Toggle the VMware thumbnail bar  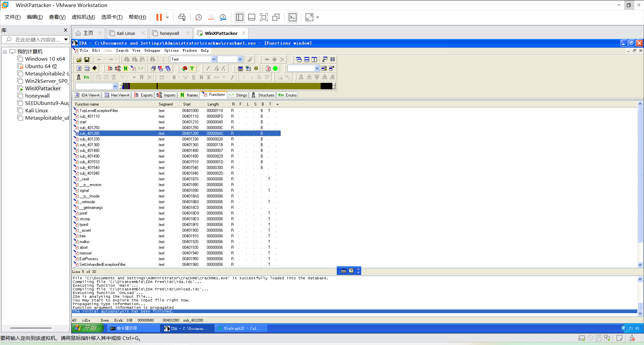tap(252, 17)
